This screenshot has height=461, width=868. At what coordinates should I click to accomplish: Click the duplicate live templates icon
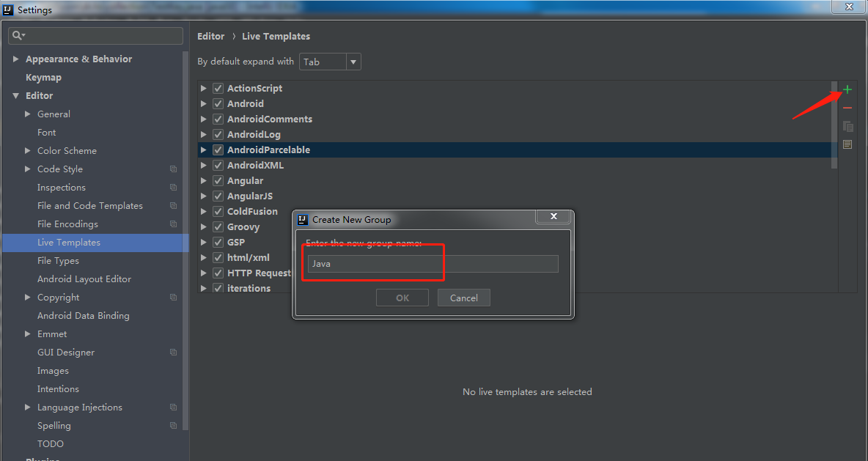click(x=847, y=126)
